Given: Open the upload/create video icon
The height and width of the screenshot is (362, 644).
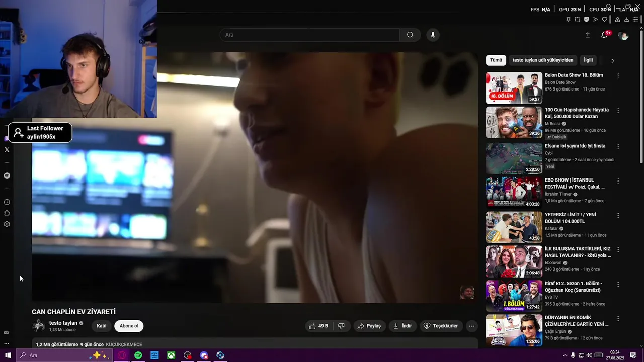Looking at the screenshot, I should pyautogui.click(x=588, y=35).
